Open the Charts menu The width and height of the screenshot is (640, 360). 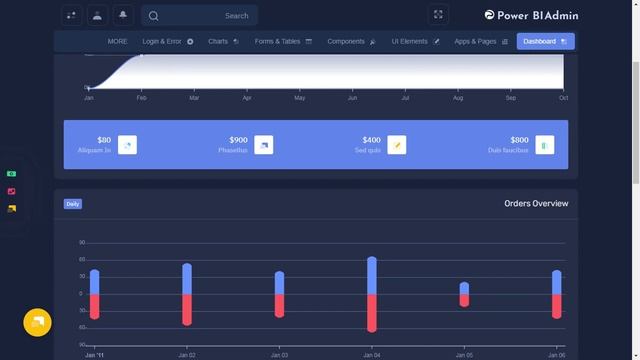[223, 41]
